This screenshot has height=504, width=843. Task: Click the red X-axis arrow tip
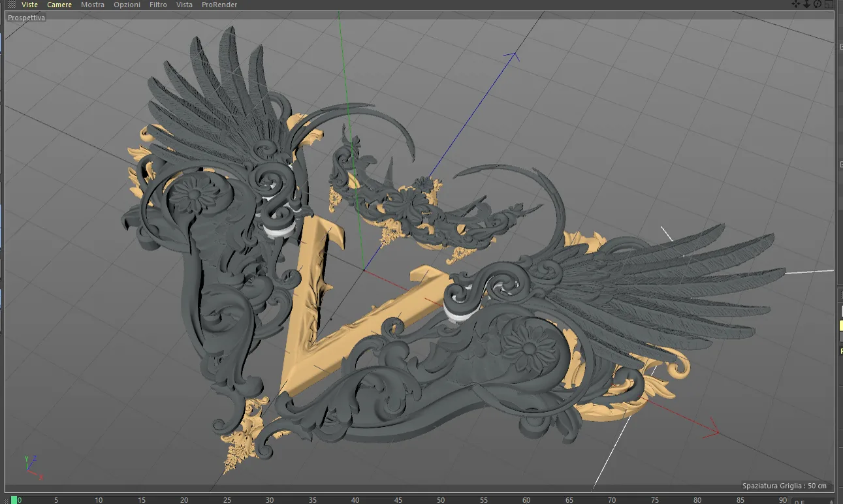(713, 432)
